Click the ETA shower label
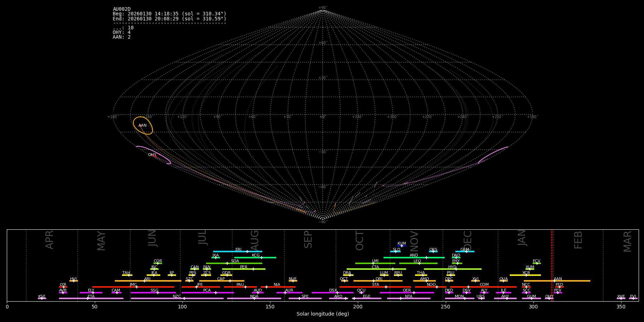This screenshot has height=322, width=644. (91, 297)
